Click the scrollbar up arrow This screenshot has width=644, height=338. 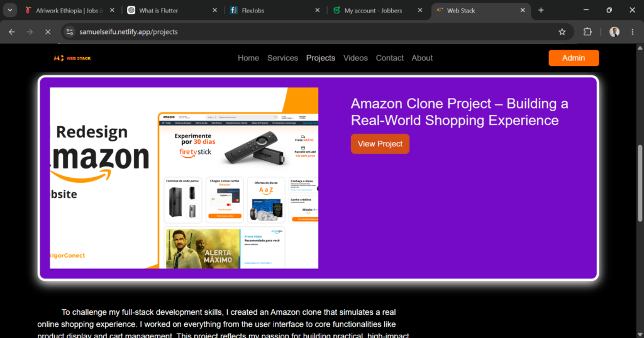pyautogui.click(x=640, y=48)
